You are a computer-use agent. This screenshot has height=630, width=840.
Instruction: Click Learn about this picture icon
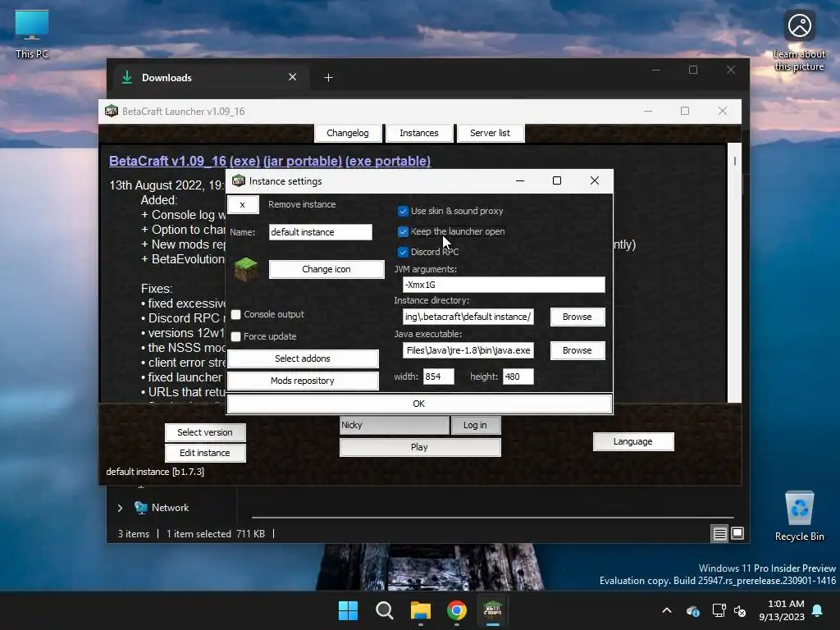(799, 41)
